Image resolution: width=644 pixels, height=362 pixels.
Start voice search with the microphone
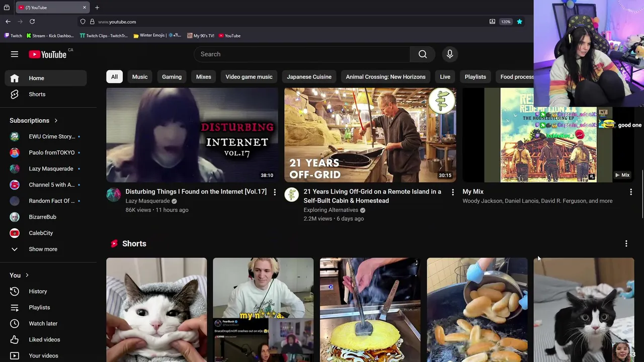[x=450, y=54]
